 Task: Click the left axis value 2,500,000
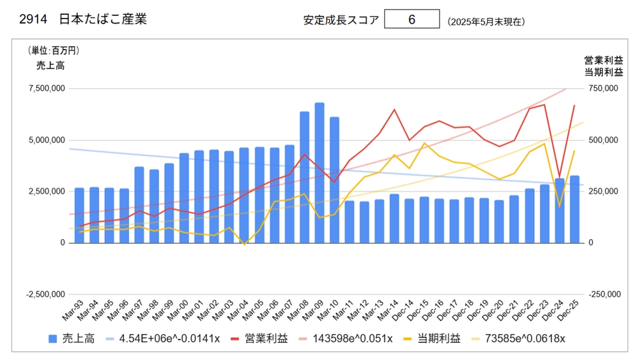[47, 192]
